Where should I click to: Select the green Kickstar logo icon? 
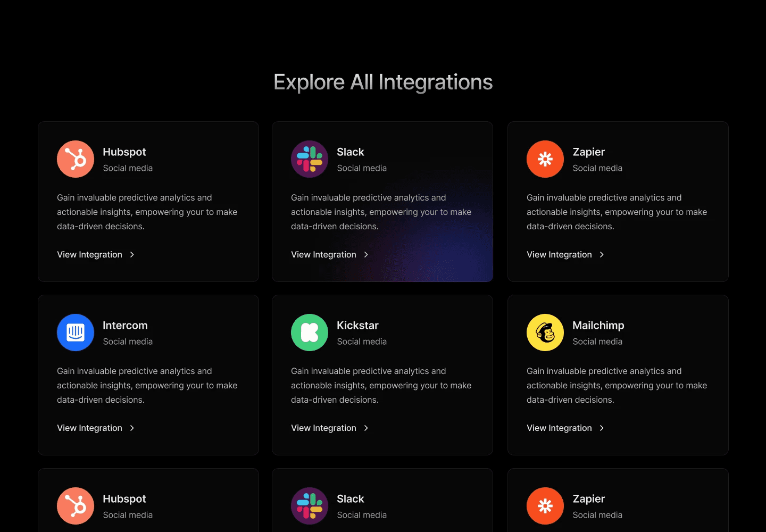tap(310, 332)
